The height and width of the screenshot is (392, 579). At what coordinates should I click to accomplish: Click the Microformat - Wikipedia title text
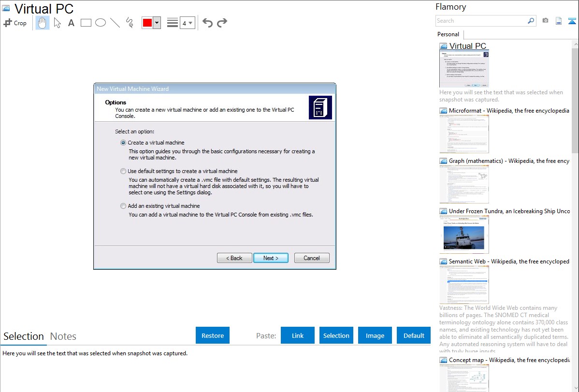pyautogui.click(x=509, y=111)
